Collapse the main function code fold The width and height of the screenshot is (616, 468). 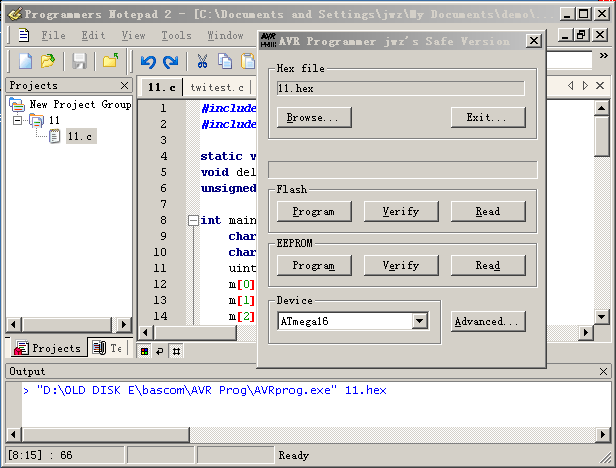tap(192, 220)
